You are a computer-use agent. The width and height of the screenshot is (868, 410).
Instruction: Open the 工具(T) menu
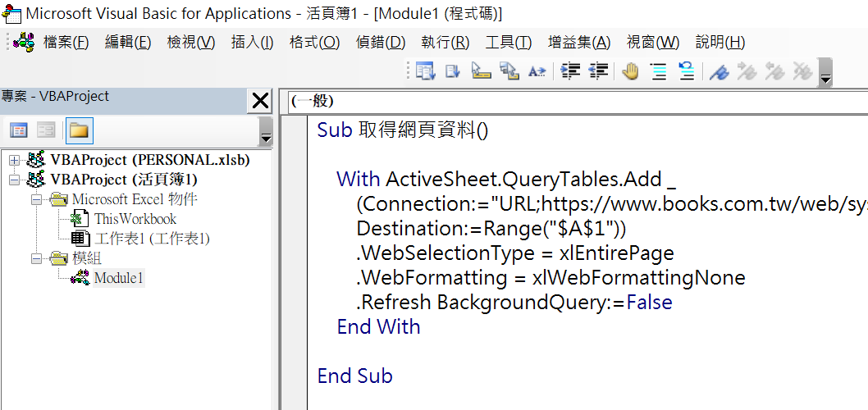pyautogui.click(x=508, y=42)
